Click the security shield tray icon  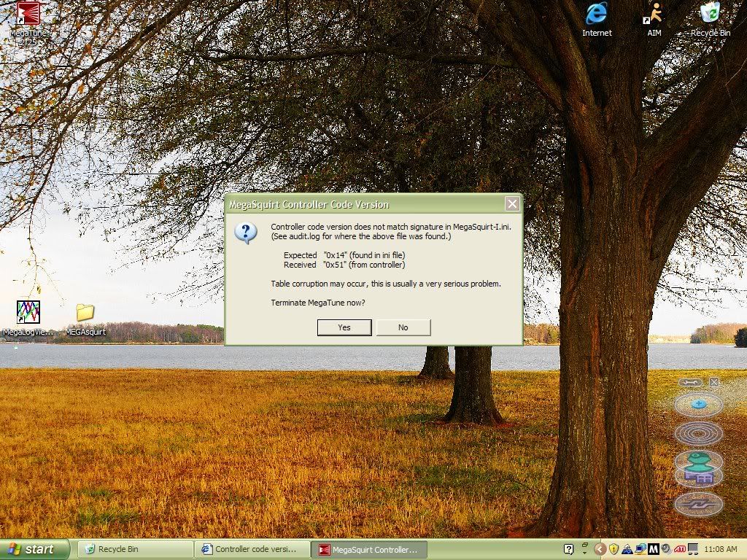(614, 550)
